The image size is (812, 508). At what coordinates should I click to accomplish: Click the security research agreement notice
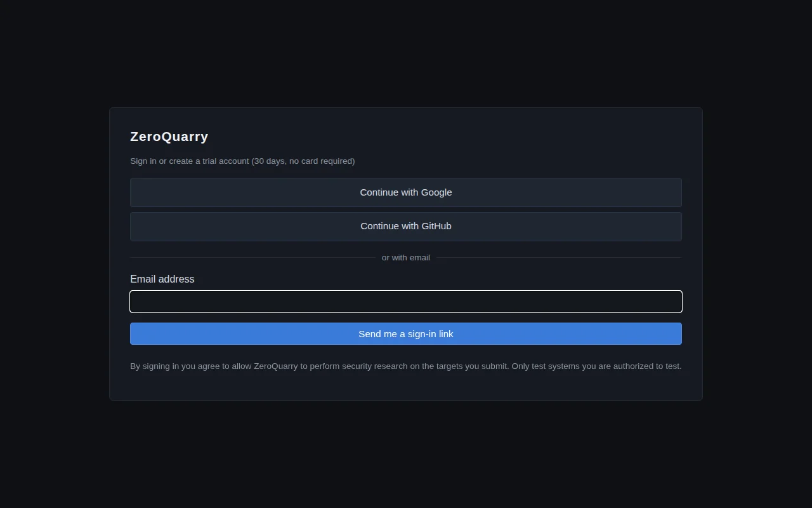click(x=406, y=366)
